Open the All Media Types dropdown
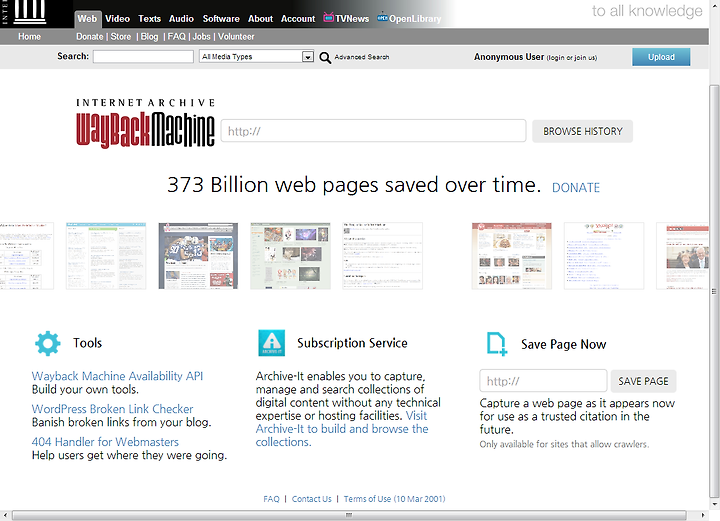Image resolution: width=720 pixels, height=521 pixels. (256, 56)
